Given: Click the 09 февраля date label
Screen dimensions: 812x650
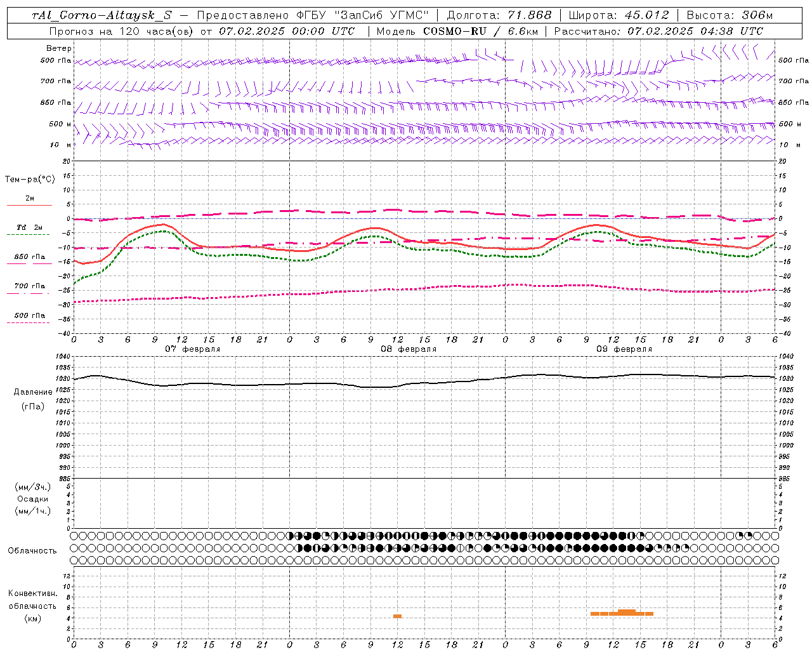Looking at the screenshot, I should tap(624, 349).
